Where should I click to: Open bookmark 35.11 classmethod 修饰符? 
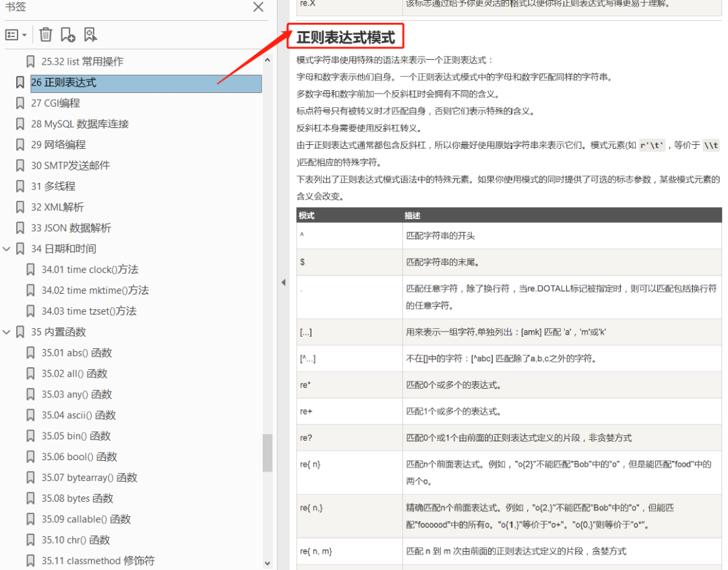98,561
